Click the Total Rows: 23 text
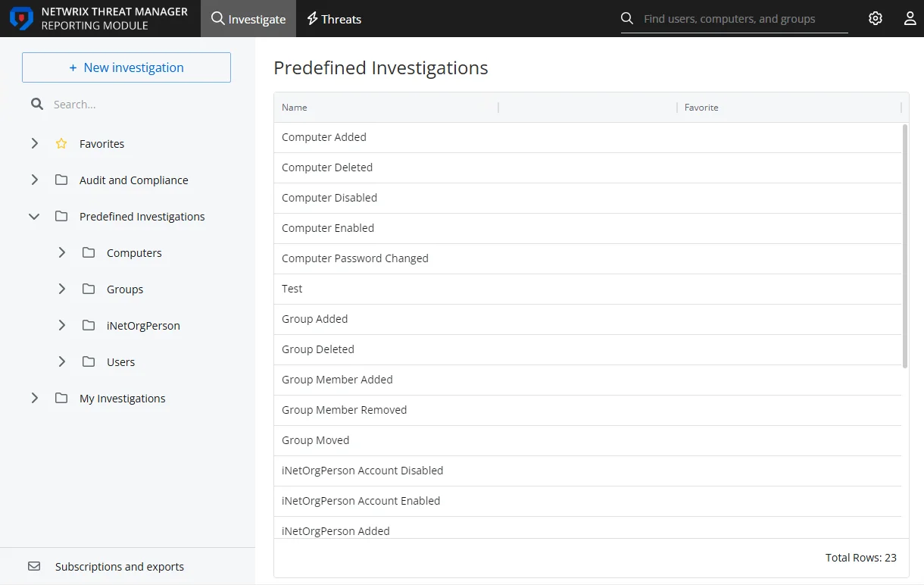This screenshot has width=924, height=585. click(x=861, y=558)
